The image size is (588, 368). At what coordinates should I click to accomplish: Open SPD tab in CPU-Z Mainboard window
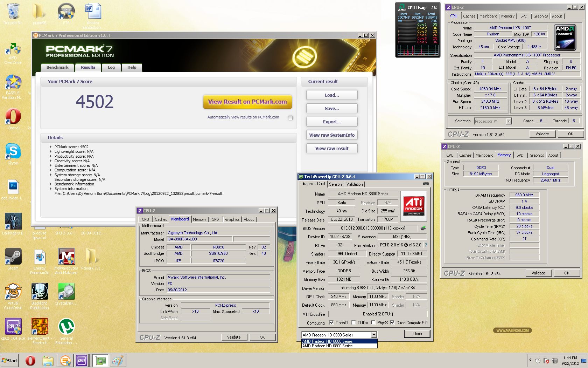pyautogui.click(x=216, y=219)
